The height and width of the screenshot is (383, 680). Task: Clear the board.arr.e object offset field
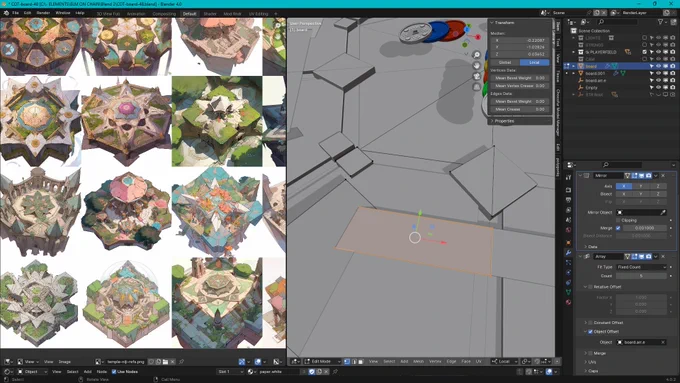click(x=663, y=342)
